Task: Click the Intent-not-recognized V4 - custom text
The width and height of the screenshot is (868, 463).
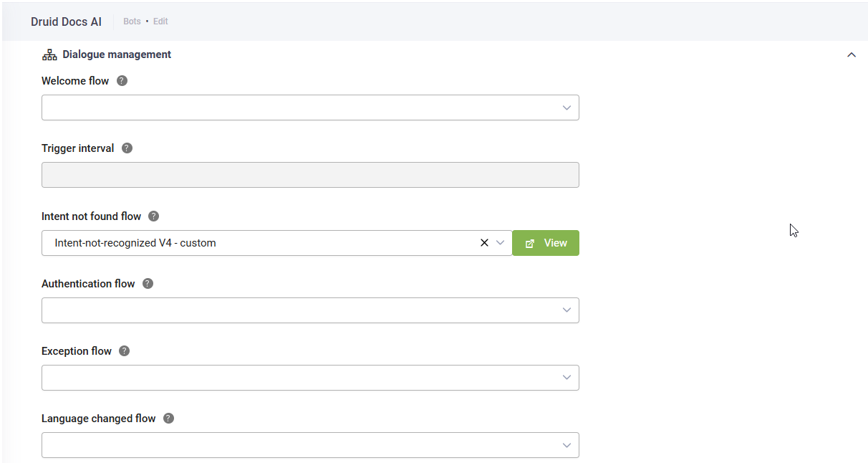Action: [x=135, y=243]
